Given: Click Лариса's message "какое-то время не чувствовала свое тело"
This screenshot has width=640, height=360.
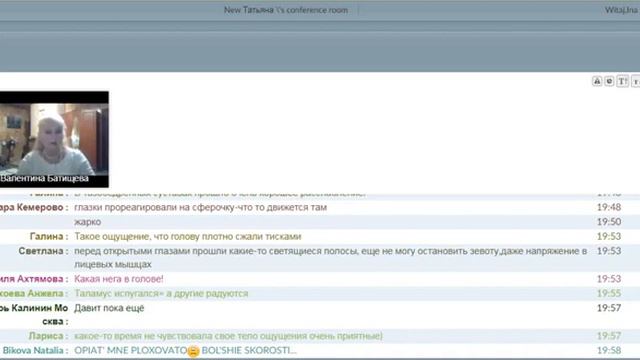Looking at the screenshot, I should point(229,336).
